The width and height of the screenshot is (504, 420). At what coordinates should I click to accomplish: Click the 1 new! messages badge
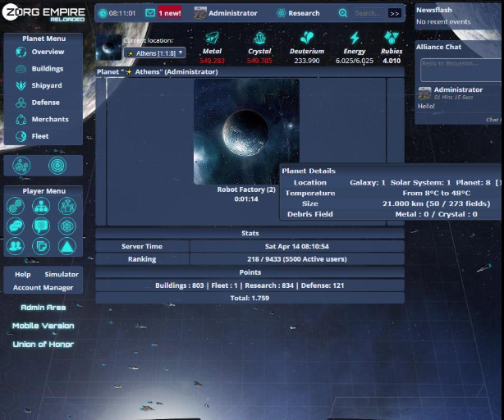pos(170,13)
